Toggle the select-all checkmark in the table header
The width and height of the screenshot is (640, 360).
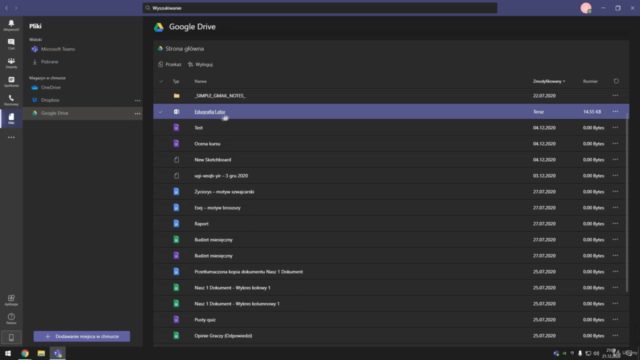(x=161, y=81)
